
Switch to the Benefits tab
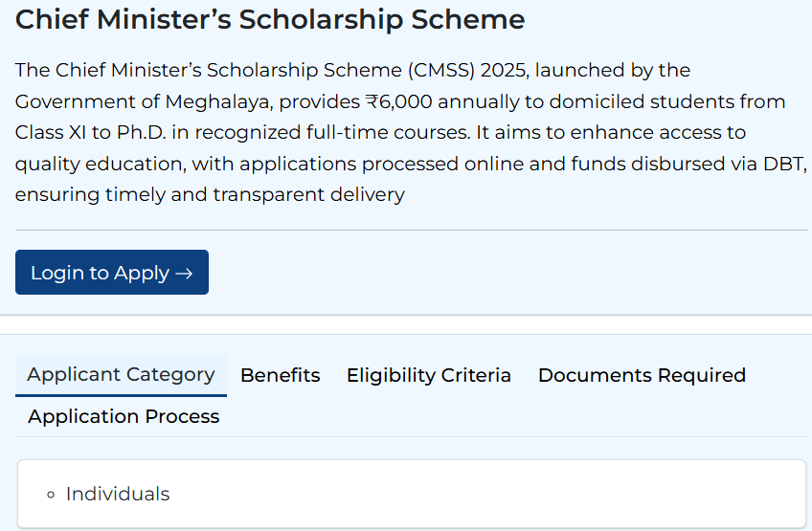(x=280, y=375)
